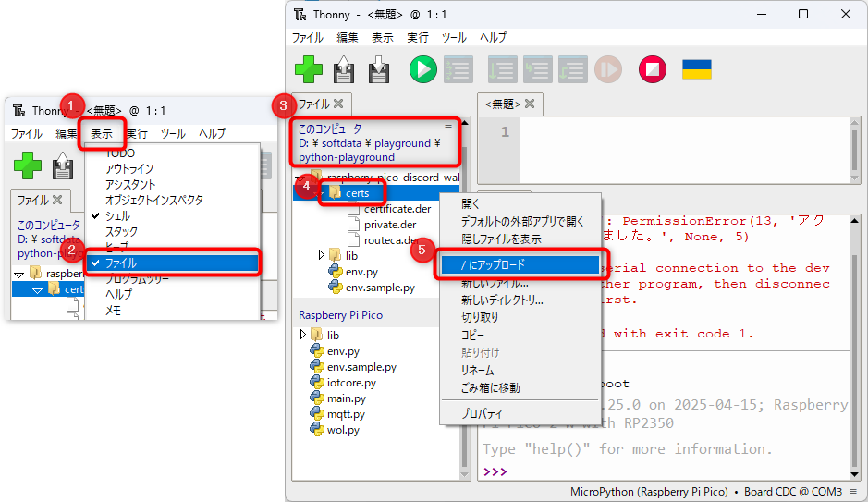Open the 編集 menu in main window
This screenshot has width=868, height=502.
(347, 37)
